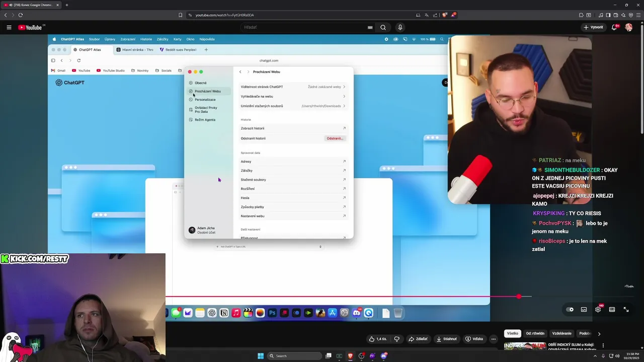Click the Stiahnuť download button
Screen dimensions: 644x362
(447, 339)
